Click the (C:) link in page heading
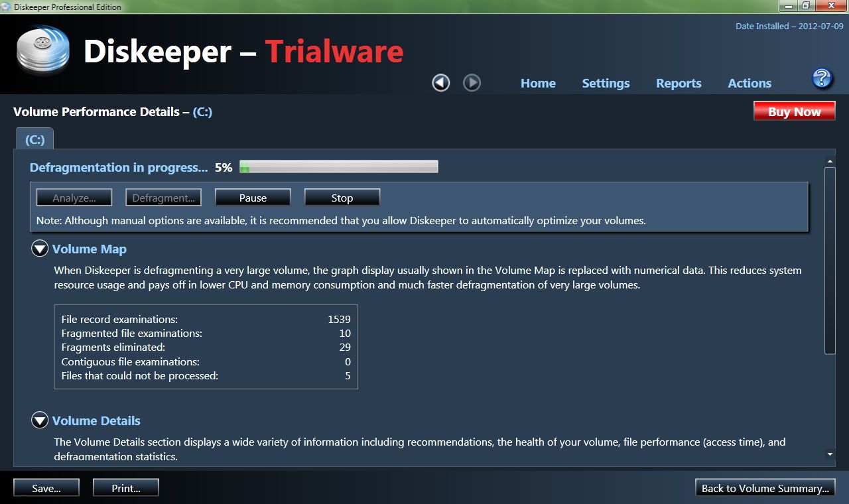The image size is (849, 504). [202, 112]
